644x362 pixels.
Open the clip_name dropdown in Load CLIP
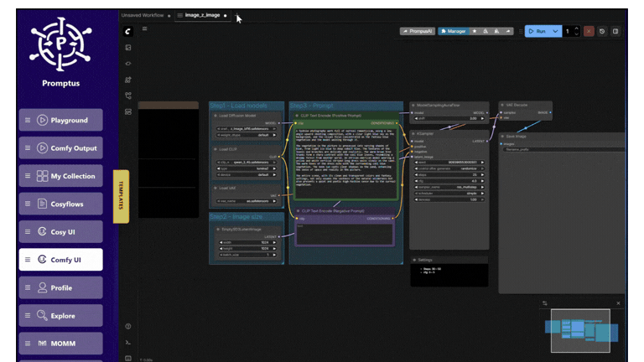(246, 163)
